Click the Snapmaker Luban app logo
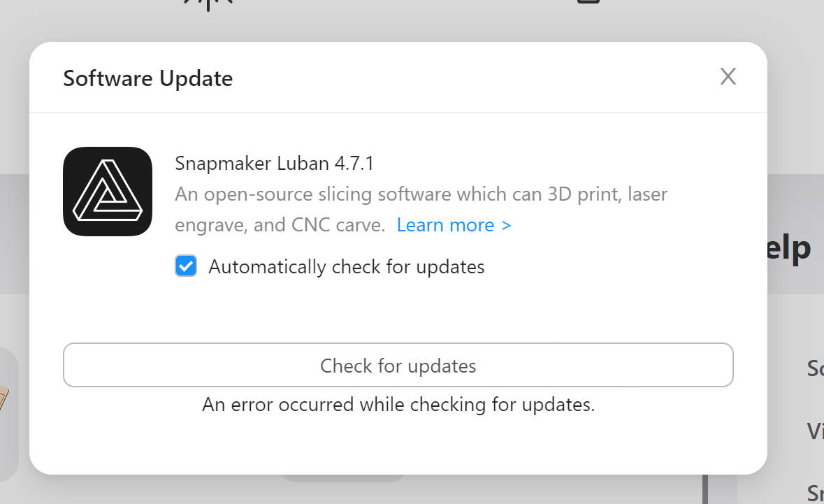Viewport: 824px width, 504px height. pyautogui.click(x=108, y=192)
